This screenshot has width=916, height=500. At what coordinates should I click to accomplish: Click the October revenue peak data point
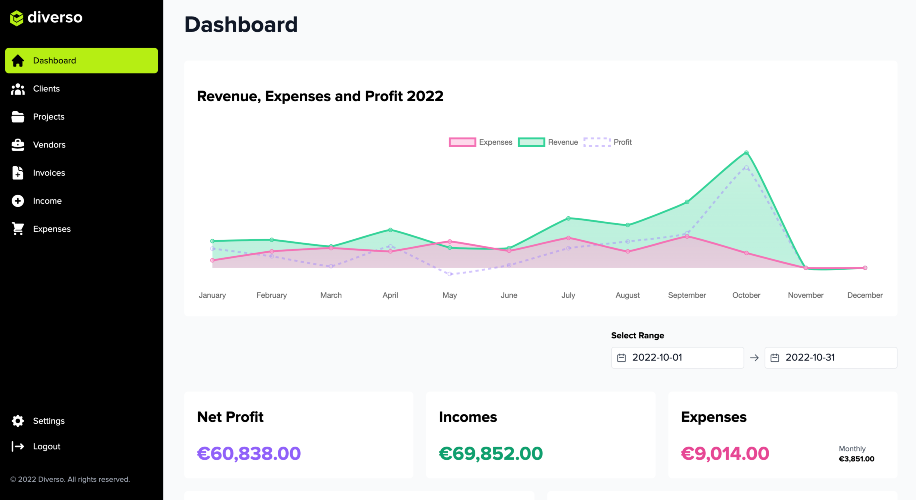746,153
